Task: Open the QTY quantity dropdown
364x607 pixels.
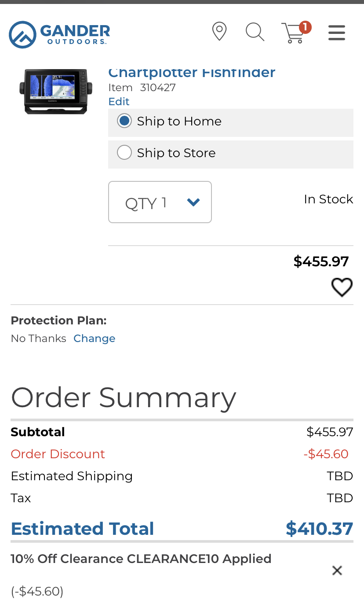Action: point(160,202)
